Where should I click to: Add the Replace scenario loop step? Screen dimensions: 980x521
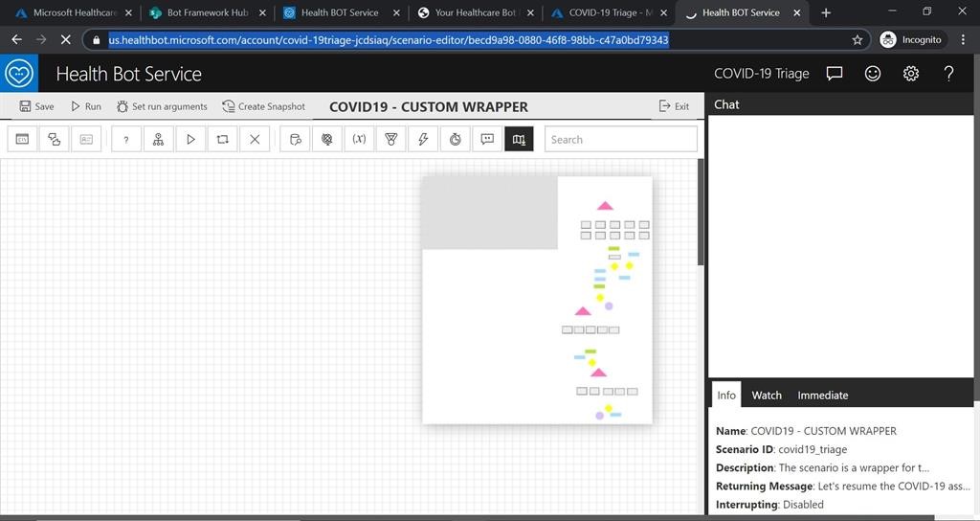coord(222,140)
